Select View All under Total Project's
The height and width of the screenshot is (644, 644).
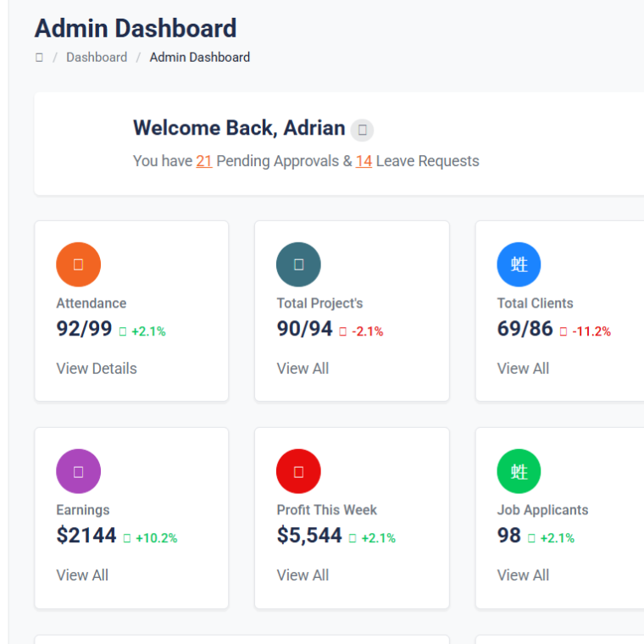coord(303,369)
